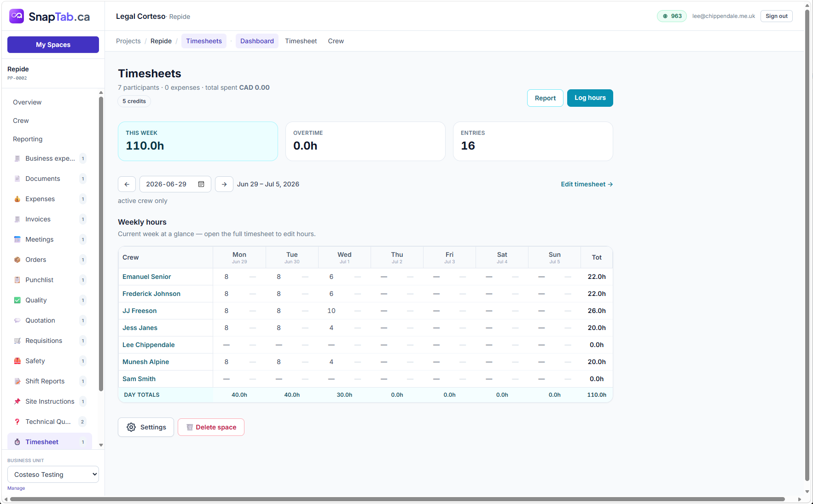
Task: Click the Delete space trash button
Action: [211, 427]
